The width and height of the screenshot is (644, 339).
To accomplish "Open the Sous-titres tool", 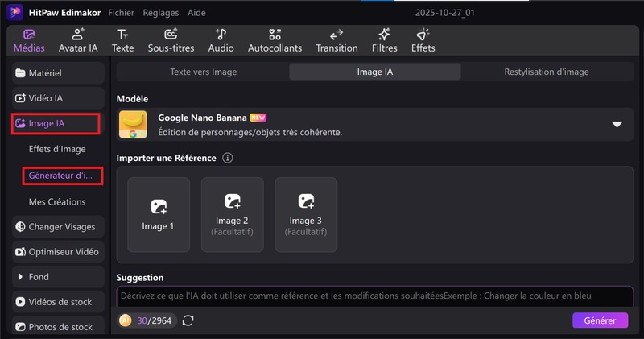I will pyautogui.click(x=171, y=41).
